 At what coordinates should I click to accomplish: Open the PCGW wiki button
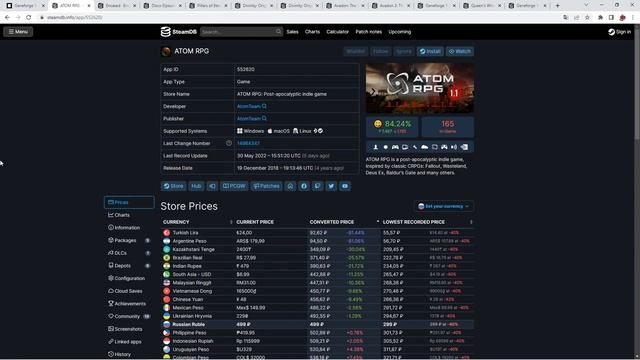[x=234, y=186]
